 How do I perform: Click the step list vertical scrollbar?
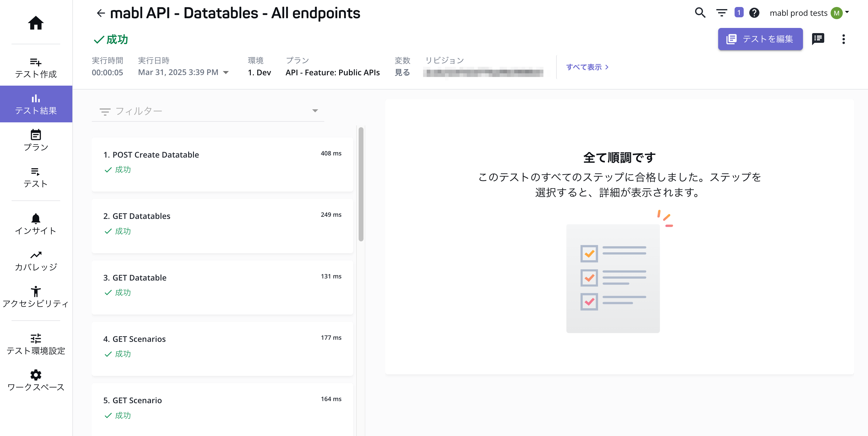click(361, 184)
